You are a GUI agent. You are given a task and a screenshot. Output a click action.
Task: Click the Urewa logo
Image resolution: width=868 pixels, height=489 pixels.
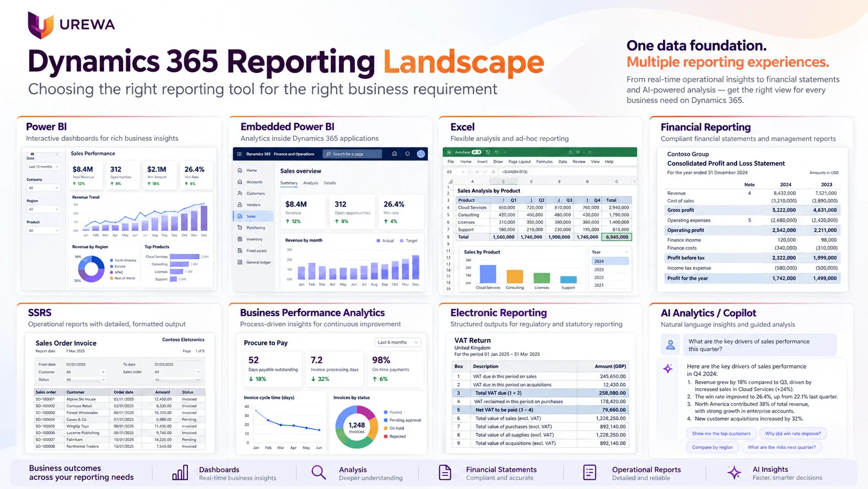(x=71, y=25)
